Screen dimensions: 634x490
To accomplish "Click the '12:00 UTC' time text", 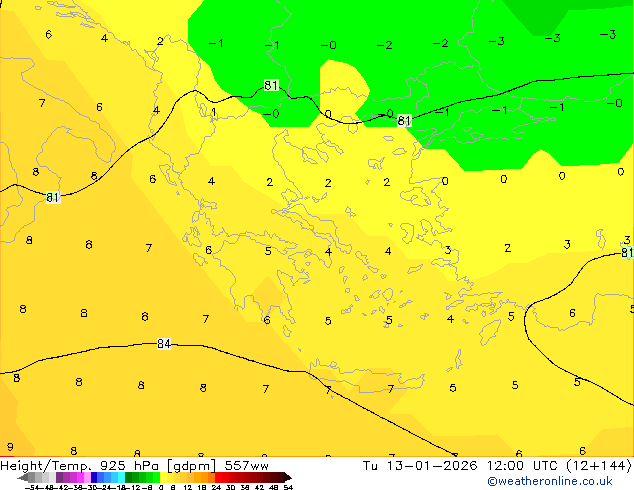I will 524,466.
